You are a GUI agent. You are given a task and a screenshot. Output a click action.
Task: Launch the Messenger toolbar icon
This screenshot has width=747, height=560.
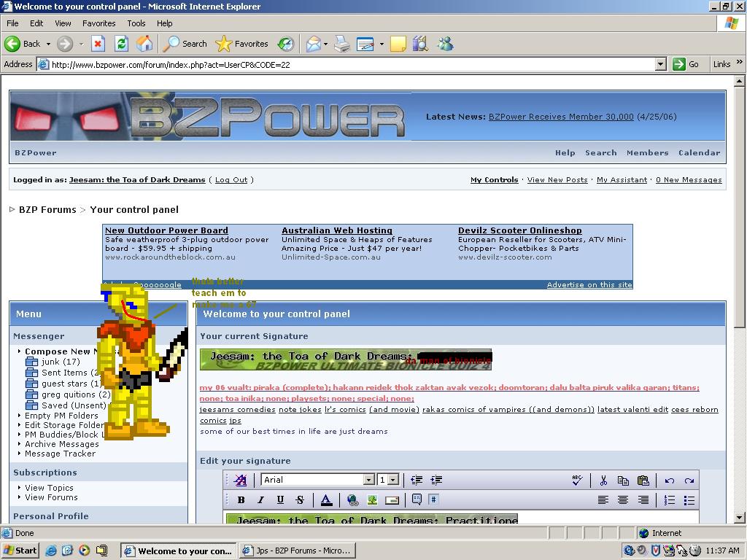click(446, 44)
